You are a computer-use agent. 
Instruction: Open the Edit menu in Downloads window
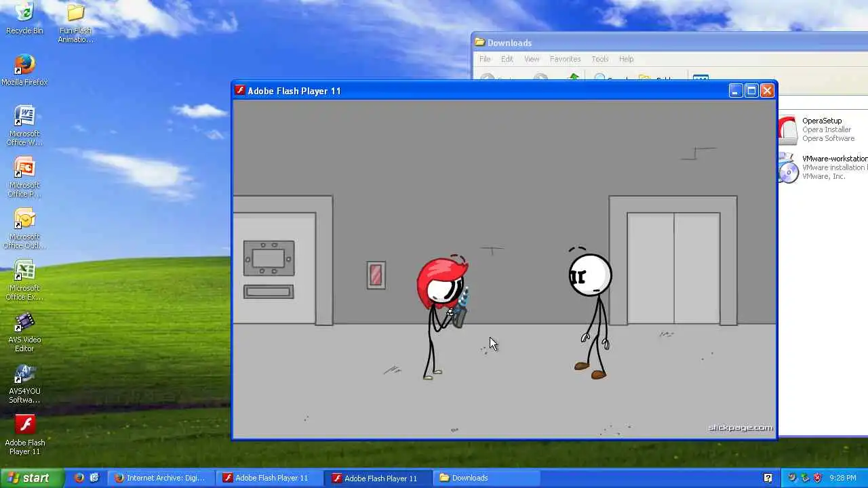507,59
